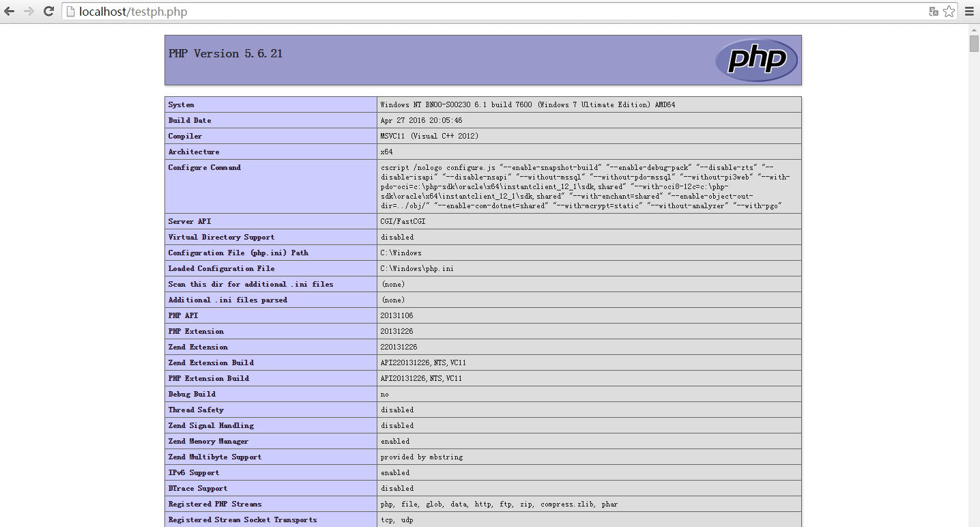Click the page icon in address bar
This screenshot has width=980, height=527.
click(70, 12)
